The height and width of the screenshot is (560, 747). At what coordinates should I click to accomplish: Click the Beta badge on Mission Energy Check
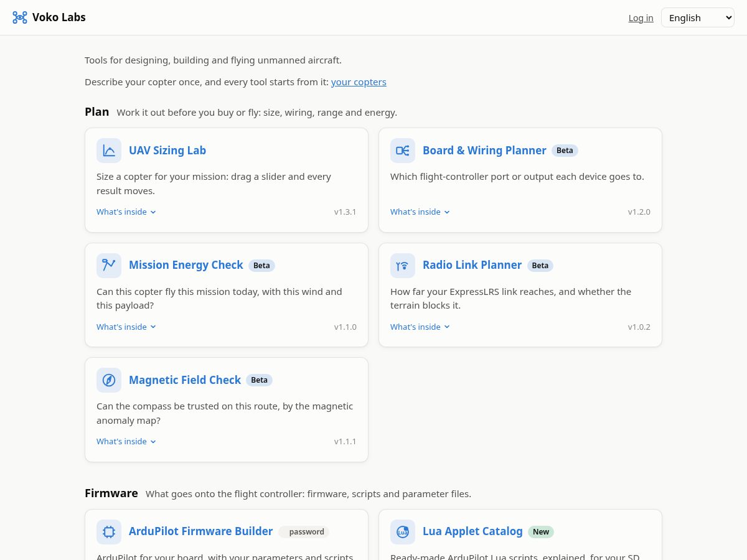click(x=261, y=266)
